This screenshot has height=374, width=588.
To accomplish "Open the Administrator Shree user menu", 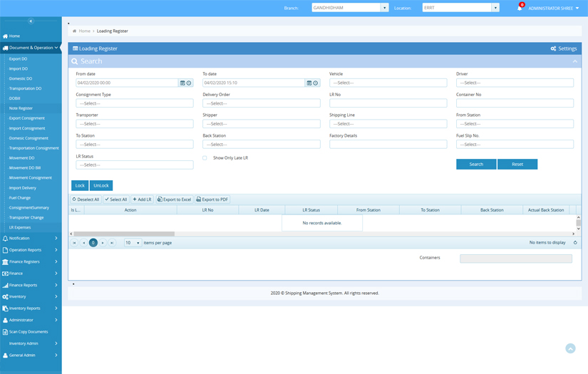I will pos(554,8).
